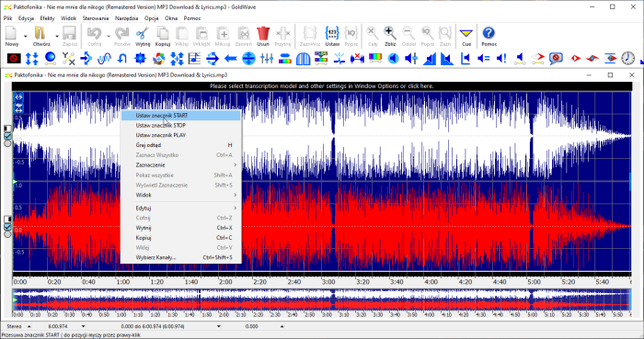Click horizontal zoom arrows button on waveform

coord(19,97)
